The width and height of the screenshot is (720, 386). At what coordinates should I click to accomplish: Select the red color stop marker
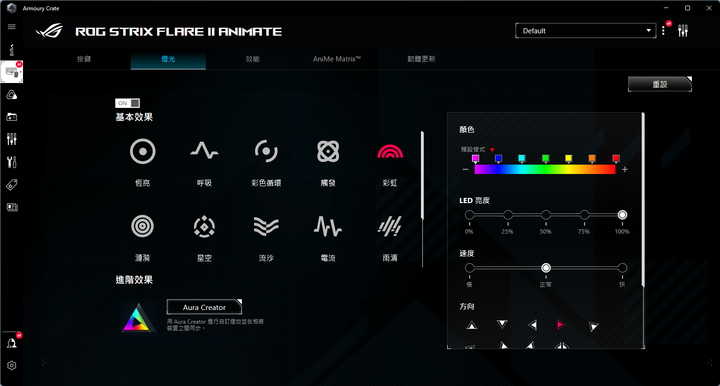616,159
